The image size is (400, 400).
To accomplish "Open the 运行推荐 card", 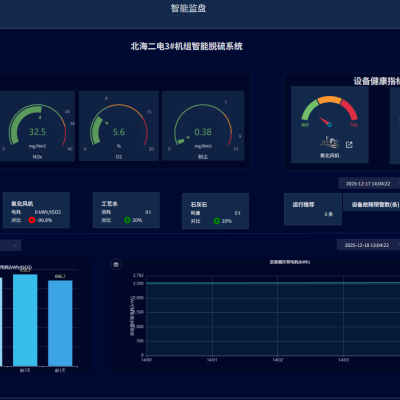I will (313, 209).
